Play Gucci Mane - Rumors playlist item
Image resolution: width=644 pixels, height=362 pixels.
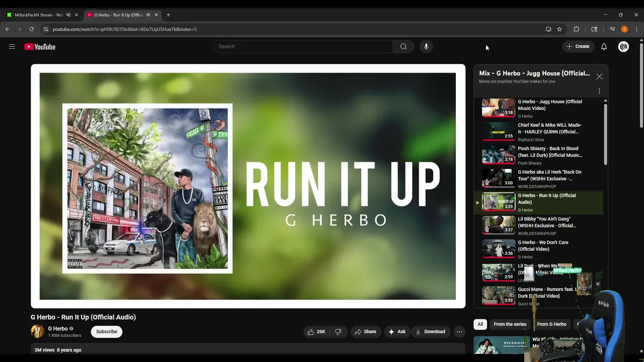538,296
